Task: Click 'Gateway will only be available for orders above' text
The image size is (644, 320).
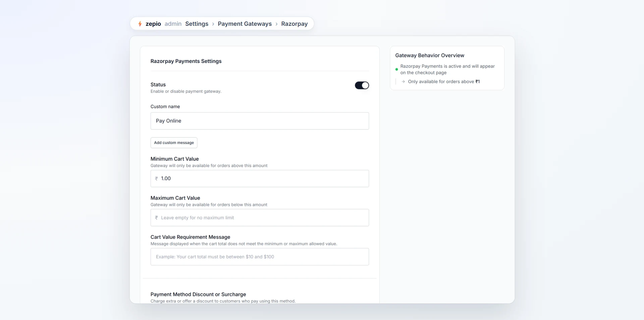Action: tap(209, 166)
